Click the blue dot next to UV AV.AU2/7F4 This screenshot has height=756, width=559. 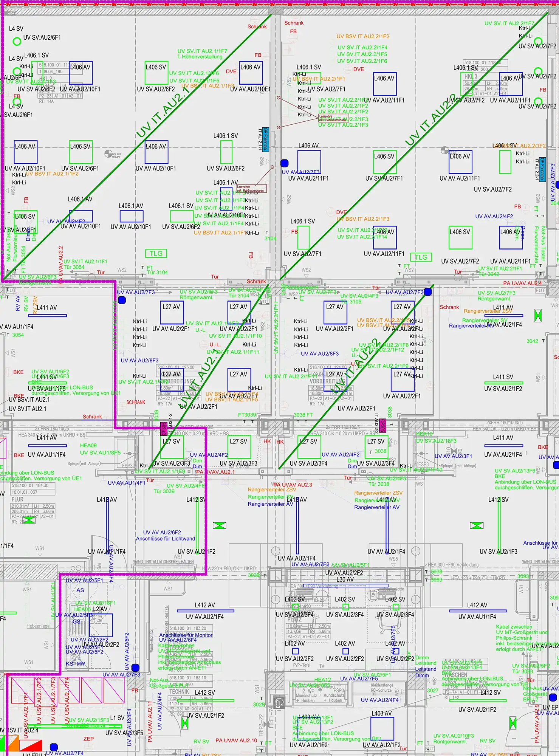[54, 747]
